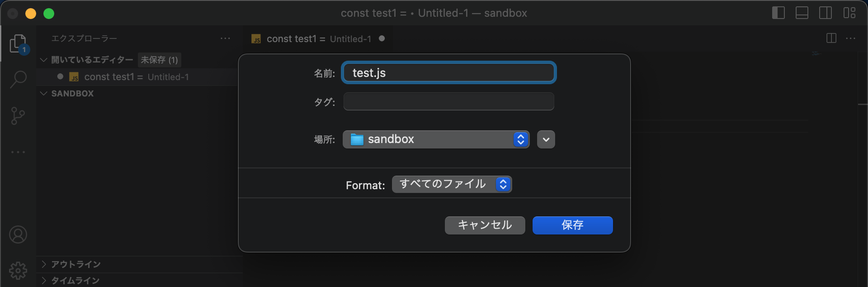Viewport: 868px width, 287px height.
Task: Open the Manage settings gear icon
Action: click(18, 270)
